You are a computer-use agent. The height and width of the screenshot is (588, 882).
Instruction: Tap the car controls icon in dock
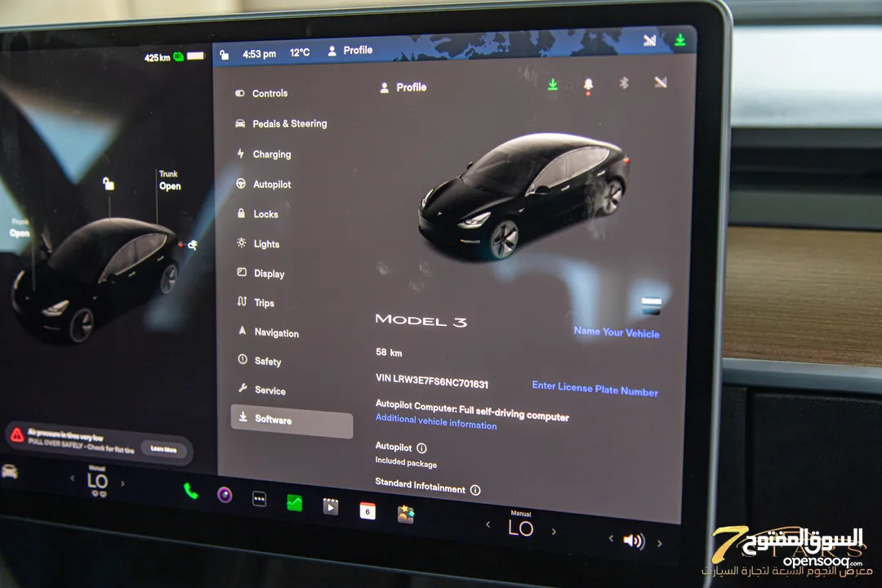[10, 471]
